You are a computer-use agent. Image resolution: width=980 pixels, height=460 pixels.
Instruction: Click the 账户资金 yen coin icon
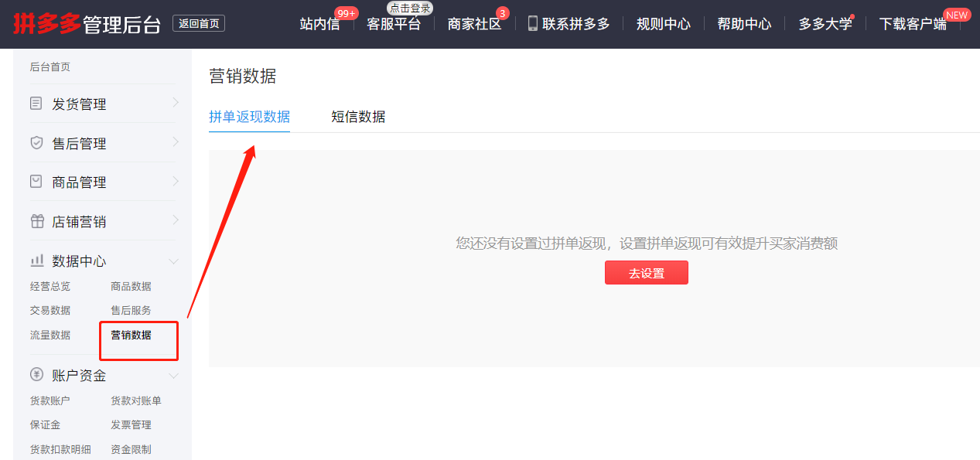click(36, 375)
